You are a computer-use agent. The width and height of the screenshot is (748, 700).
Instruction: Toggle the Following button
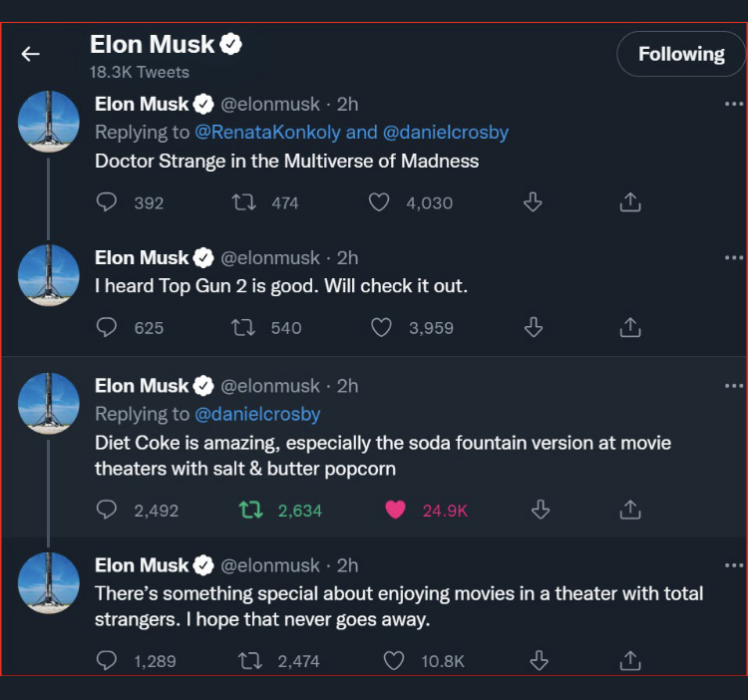(x=681, y=54)
